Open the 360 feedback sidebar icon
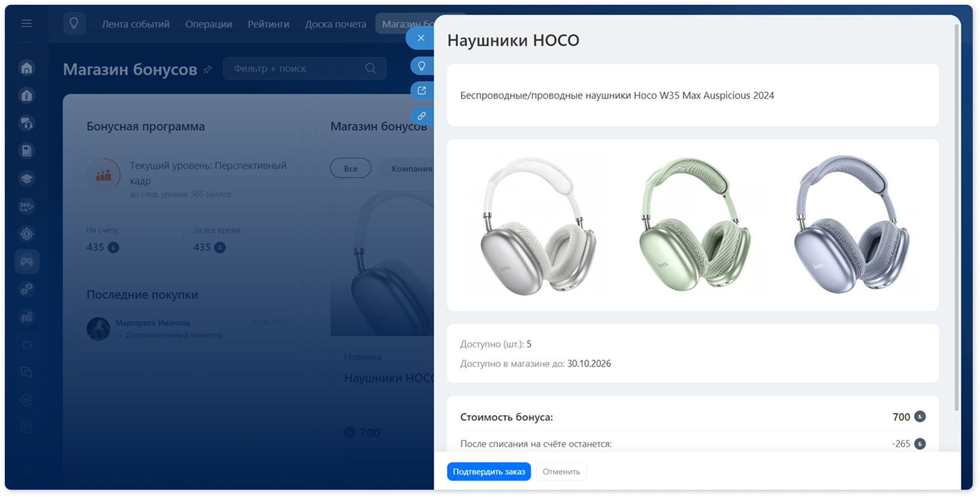 click(27, 206)
